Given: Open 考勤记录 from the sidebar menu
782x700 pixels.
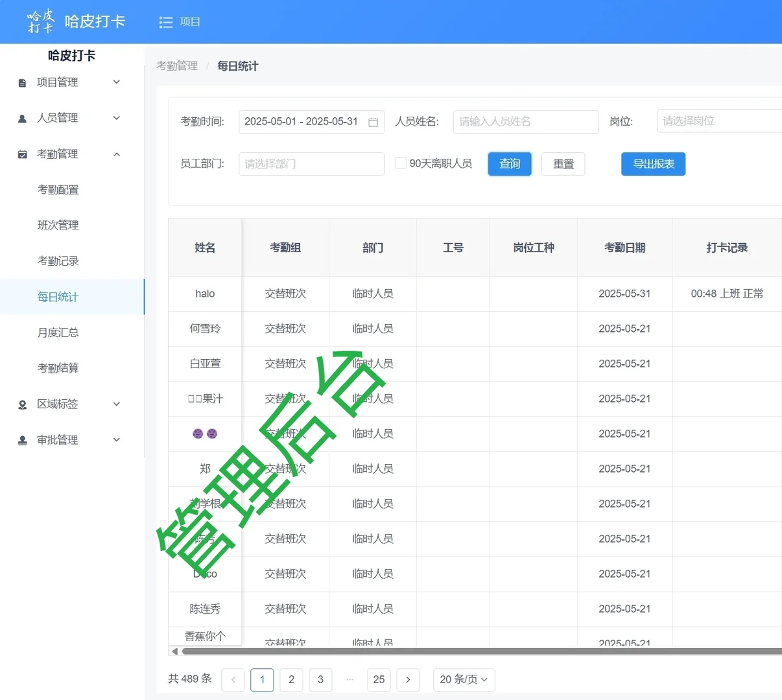Looking at the screenshot, I should pyautogui.click(x=58, y=261).
